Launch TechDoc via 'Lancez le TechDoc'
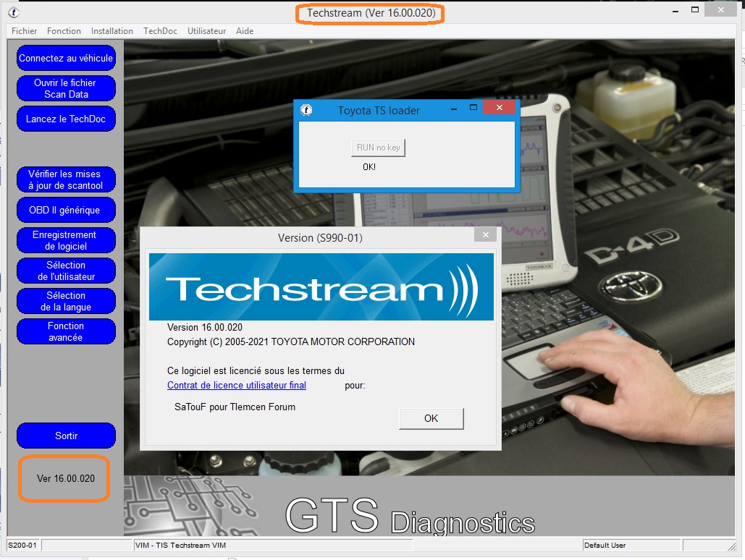Viewport: 745px width, 560px height. coord(66,119)
